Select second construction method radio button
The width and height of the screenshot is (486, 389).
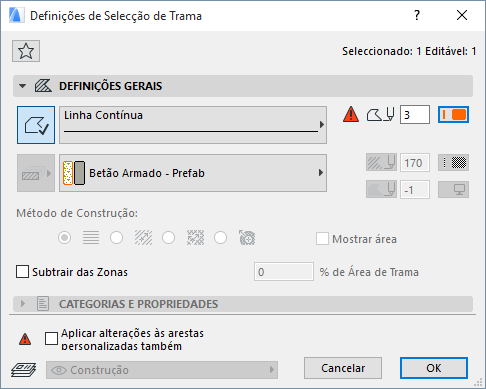[116, 238]
